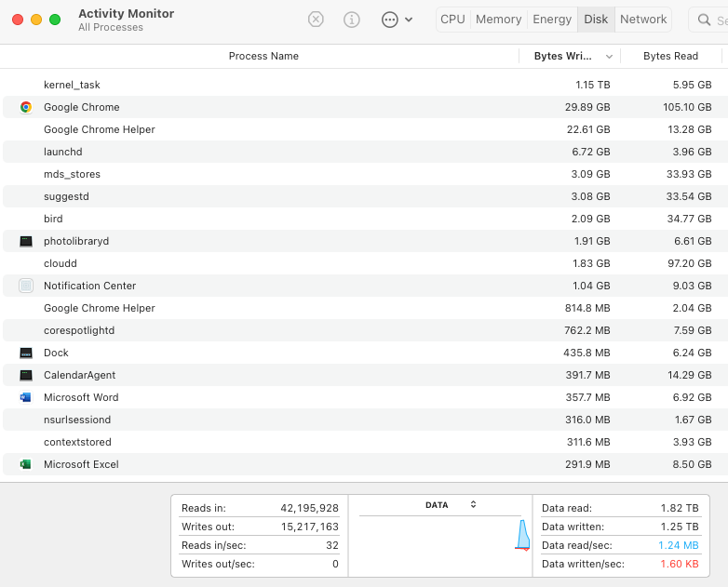
Task: Click the Notification Center icon
Action: (x=26, y=286)
